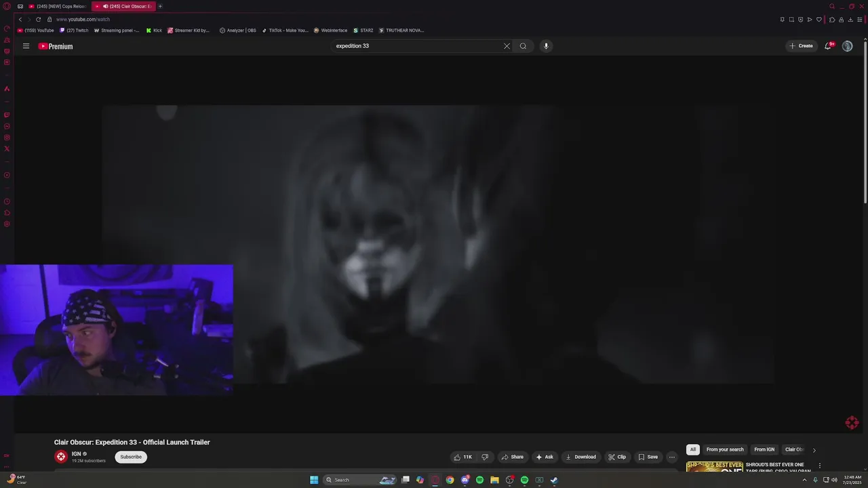Open the STARZ bookmark
This screenshot has width=868, height=488.
pos(363,30)
